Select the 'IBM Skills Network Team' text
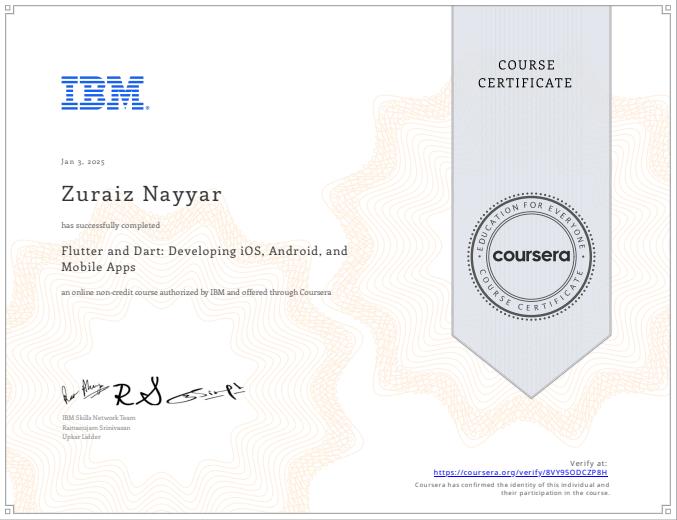The width and height of the screenshot is (677, 520). (x=98, y=417)
